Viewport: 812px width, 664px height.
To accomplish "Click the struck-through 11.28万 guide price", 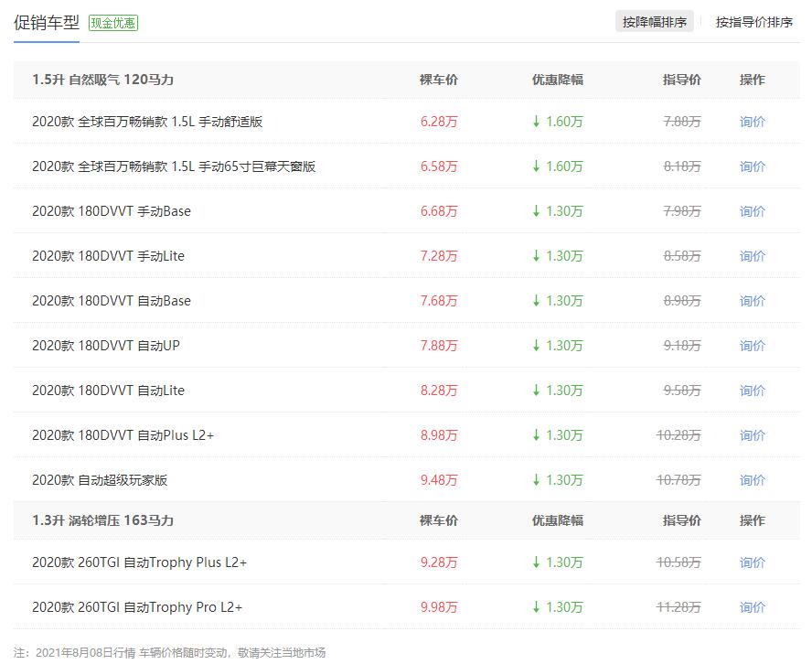I will [x=678, y=607].
